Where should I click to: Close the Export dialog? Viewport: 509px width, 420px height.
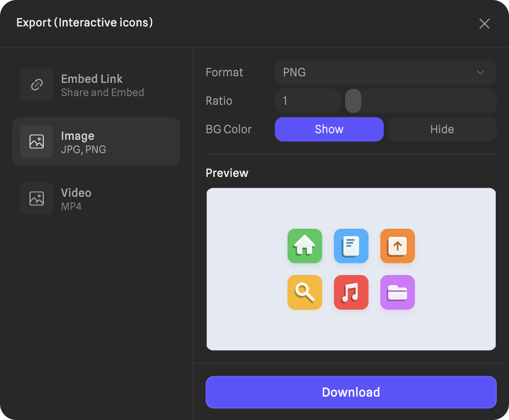[x=484, y=23]
